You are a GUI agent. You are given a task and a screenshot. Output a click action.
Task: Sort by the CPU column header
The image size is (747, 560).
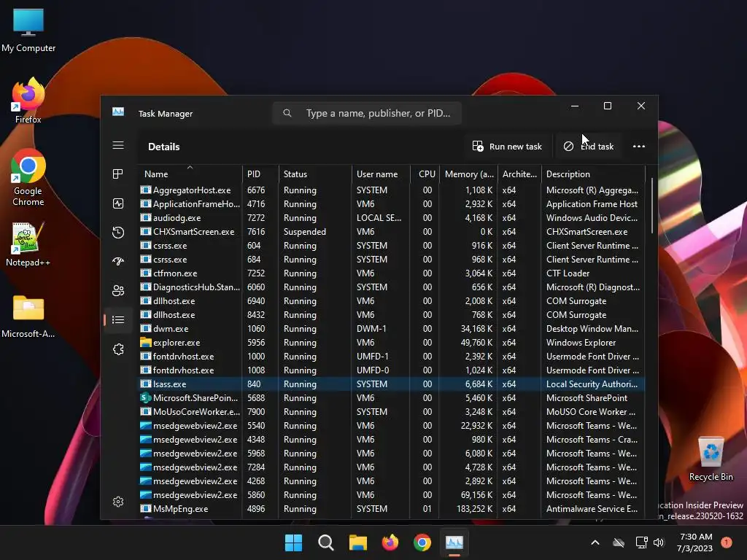pos(425,174)
